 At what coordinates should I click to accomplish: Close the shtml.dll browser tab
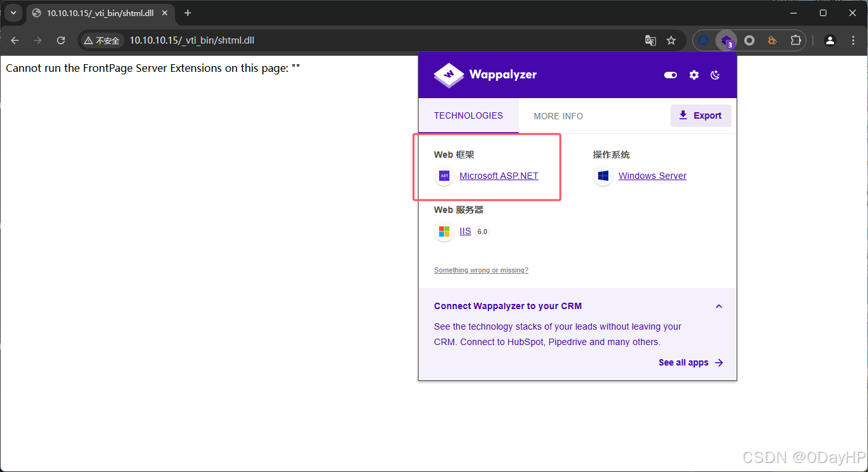point(166,13)
